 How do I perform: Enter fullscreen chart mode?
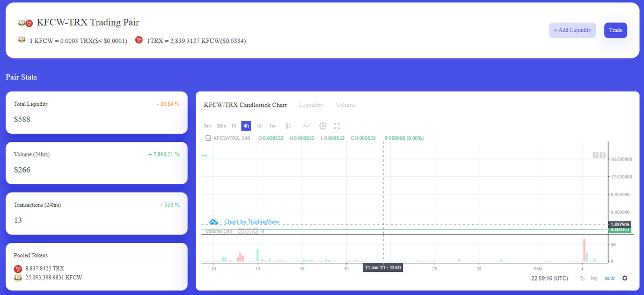pyautogui.click(x=337, y=126)
